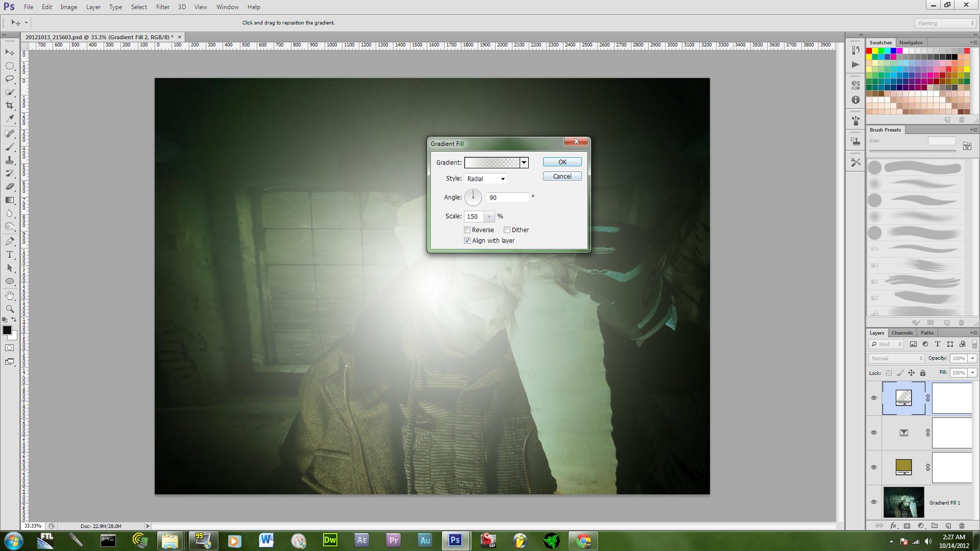Toggle Quick Mask mode icon
Screen dimensions: 980x551
point(10,348)
